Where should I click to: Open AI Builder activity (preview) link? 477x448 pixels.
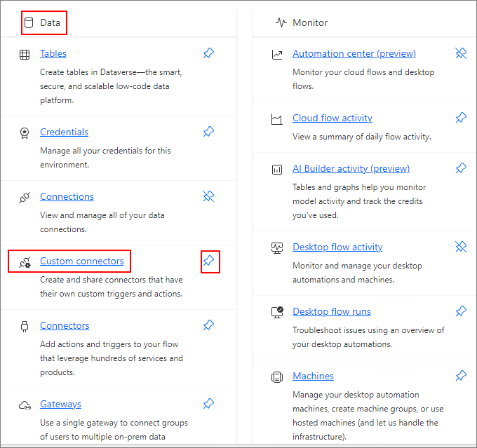coord(351,168)
